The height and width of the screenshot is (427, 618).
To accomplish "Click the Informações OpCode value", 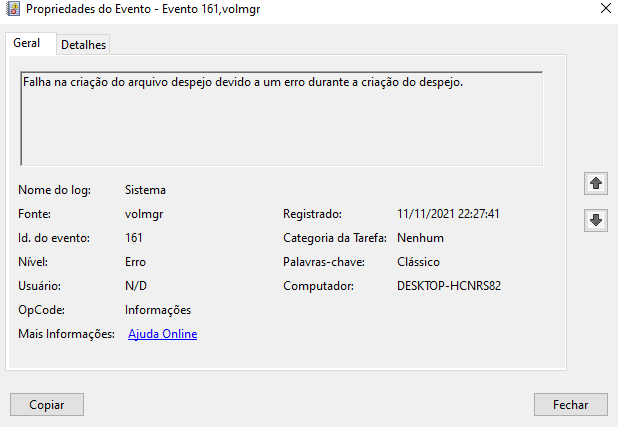I will pyautogui.click(x=158, y=310).
